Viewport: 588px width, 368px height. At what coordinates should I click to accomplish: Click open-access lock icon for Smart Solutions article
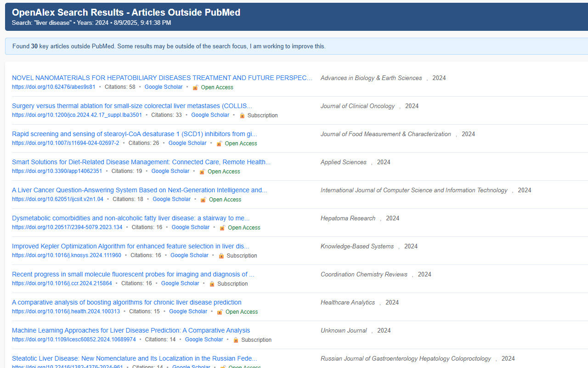click(x=202, y=172)
